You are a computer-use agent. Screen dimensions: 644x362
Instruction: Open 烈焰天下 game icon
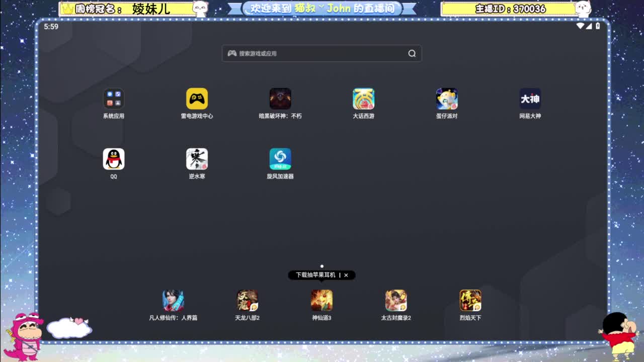coord(470,301)
